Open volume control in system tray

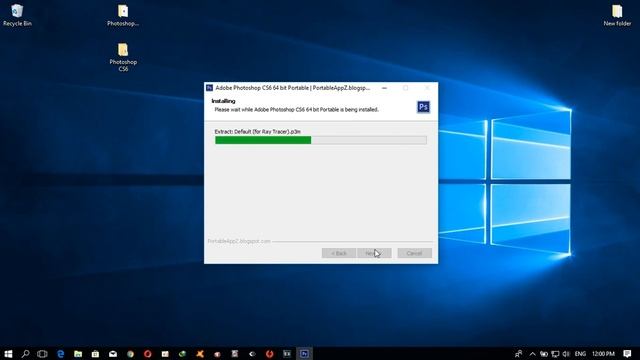pos(566,354)
